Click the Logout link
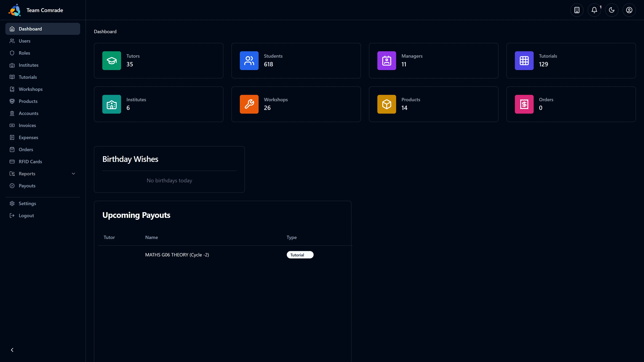This screenshot has width=644, height=362. pyautogui.click(x=26, y=216)
